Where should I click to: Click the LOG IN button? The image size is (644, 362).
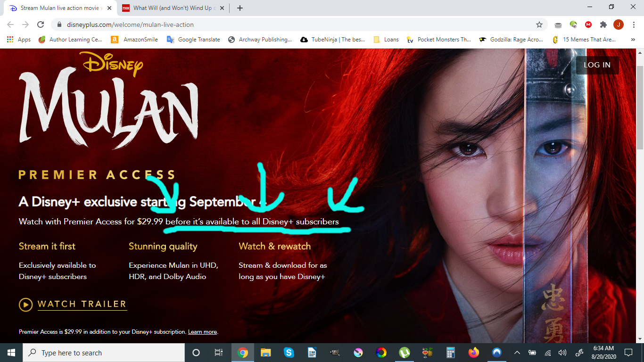(597, 65)
